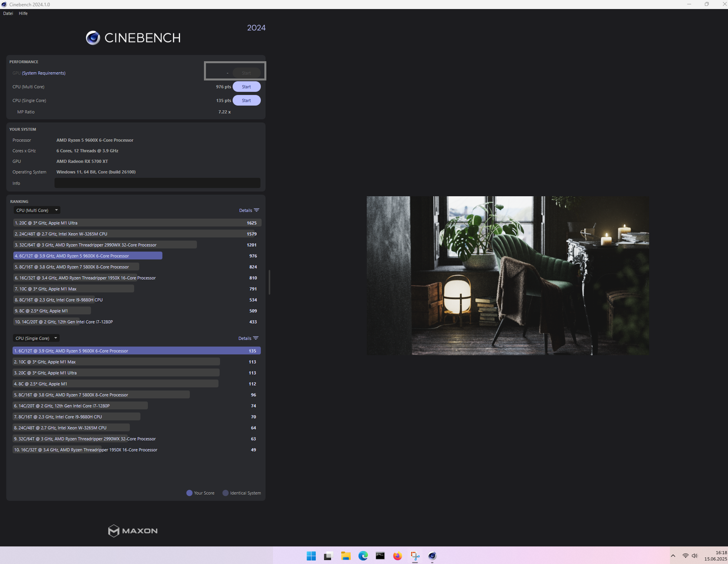Click the AMD Ryzen 5 9600X processor name
The image size is (728, 564).
95,140
